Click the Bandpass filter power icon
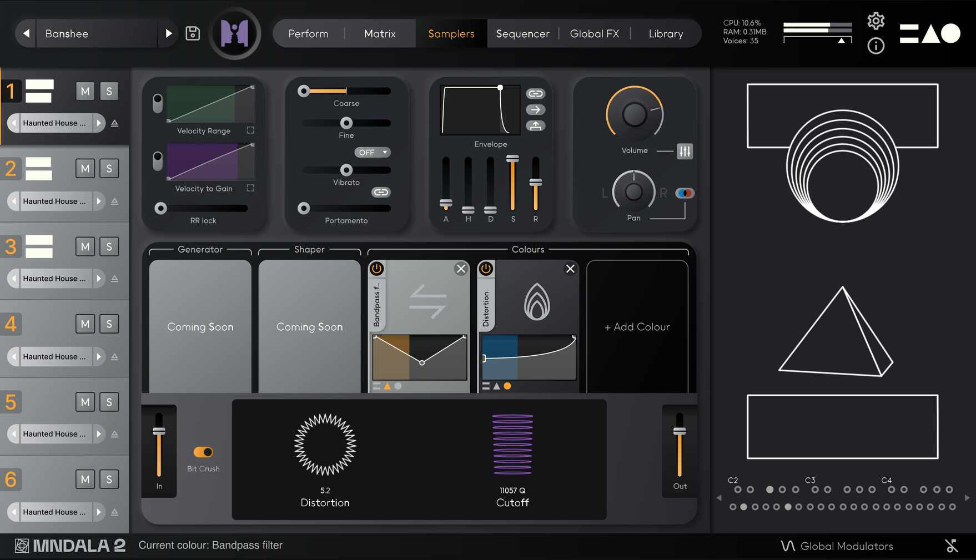The image size is (976, 560). (376, 269)
